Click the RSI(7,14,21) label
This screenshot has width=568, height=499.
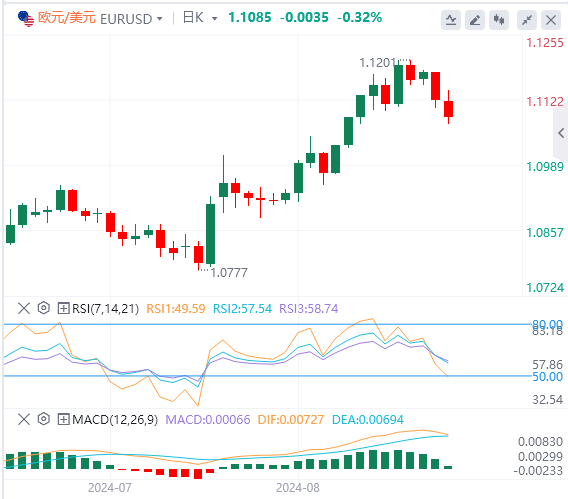[x=105, y=309]
